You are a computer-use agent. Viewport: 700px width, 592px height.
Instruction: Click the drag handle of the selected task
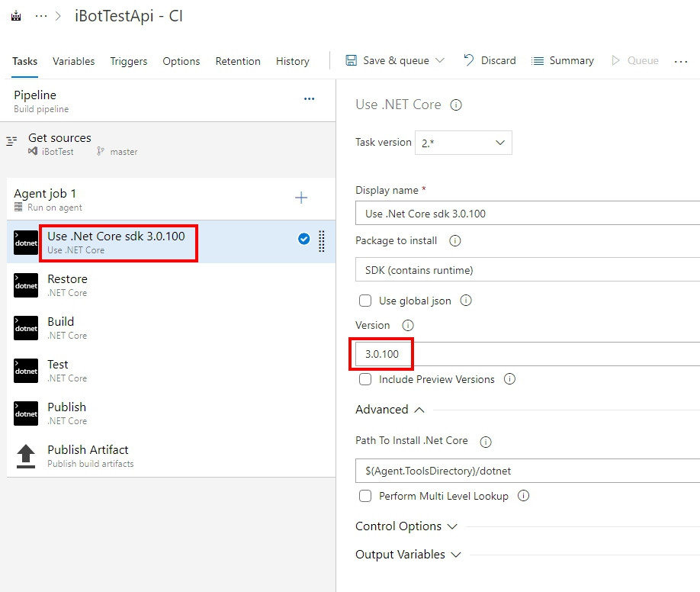[x=322, y=241]
